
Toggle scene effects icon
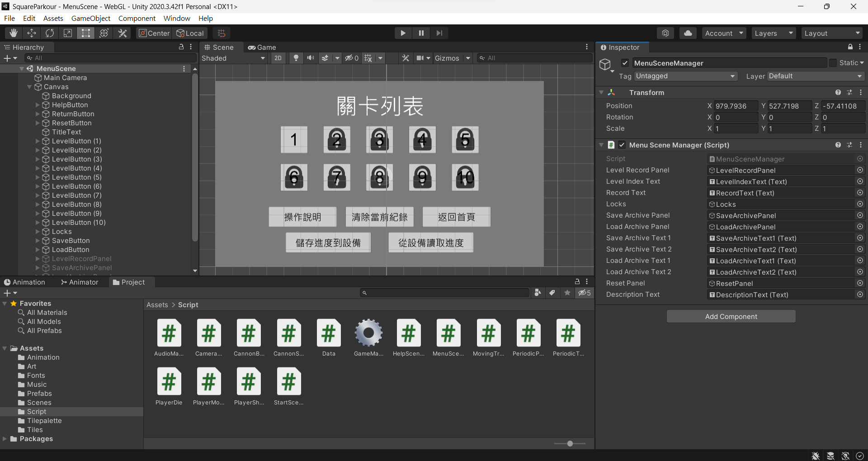[x=325, y=58]
